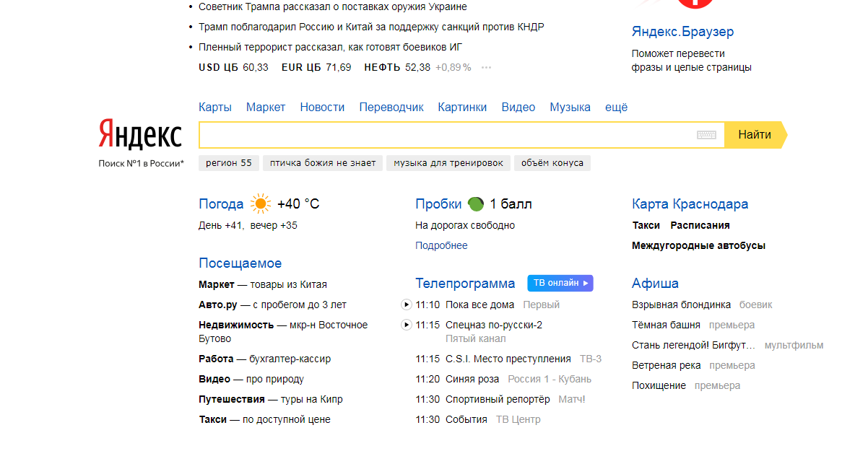Viewport: 868px width, 464px height.
Task: Open the Взрывная блондинка movie
Action: click(681, 305)
